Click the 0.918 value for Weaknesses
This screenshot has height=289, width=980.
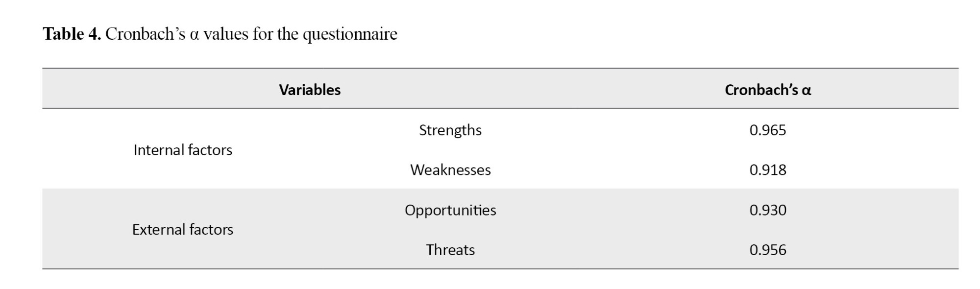pyautogui.click(x=767, y=169)
